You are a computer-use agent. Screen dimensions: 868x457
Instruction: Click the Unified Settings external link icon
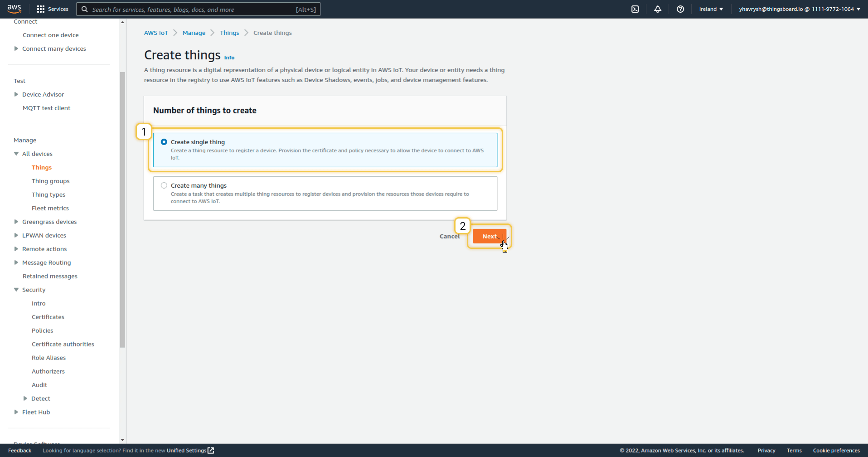(x=211, y=450)
